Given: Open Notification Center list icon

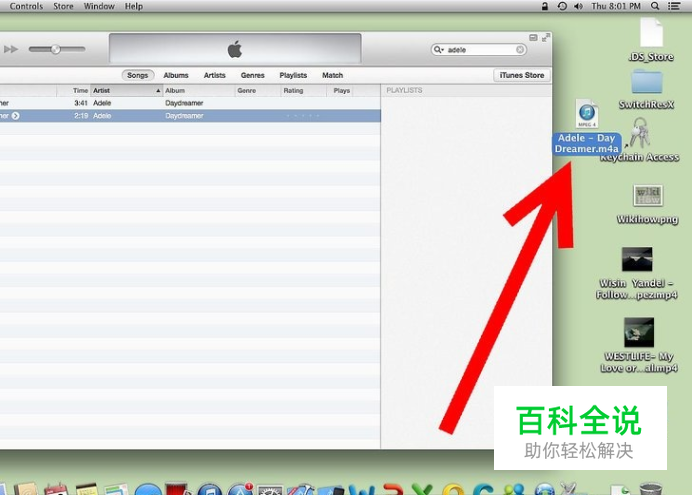Looking at the screenshot, I should 674,6.
